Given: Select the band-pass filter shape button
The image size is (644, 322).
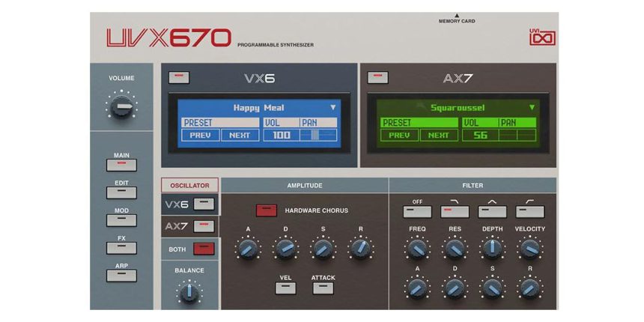Looking at the screenshot, I should click(492, 212).
